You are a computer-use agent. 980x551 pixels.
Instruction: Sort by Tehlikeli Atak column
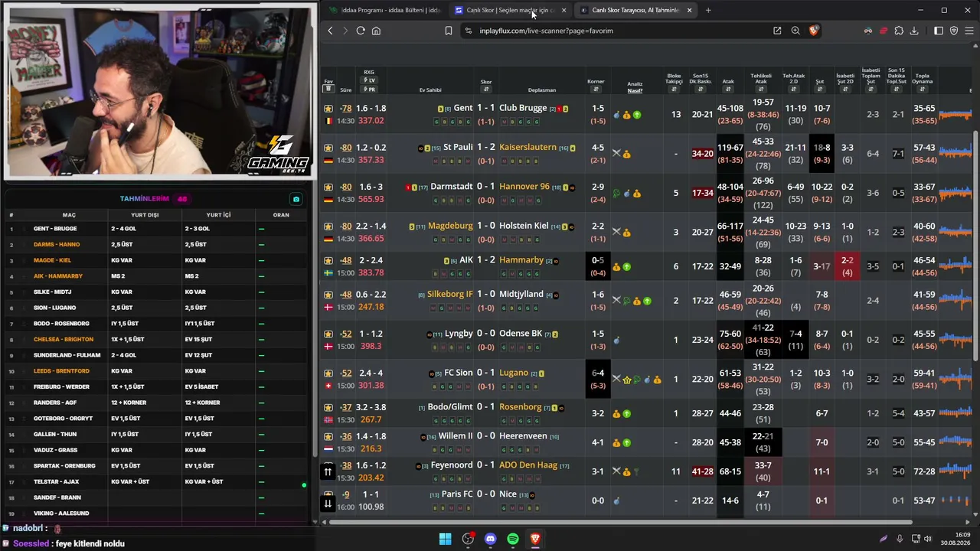(x=761, y=90)
